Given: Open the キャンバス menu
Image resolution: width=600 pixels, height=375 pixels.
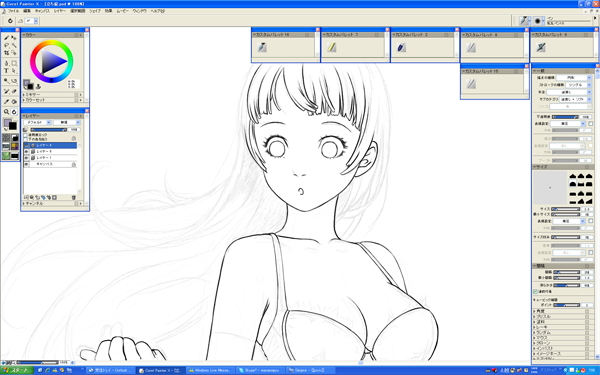Looking at the screenshot, I should 42,11.
